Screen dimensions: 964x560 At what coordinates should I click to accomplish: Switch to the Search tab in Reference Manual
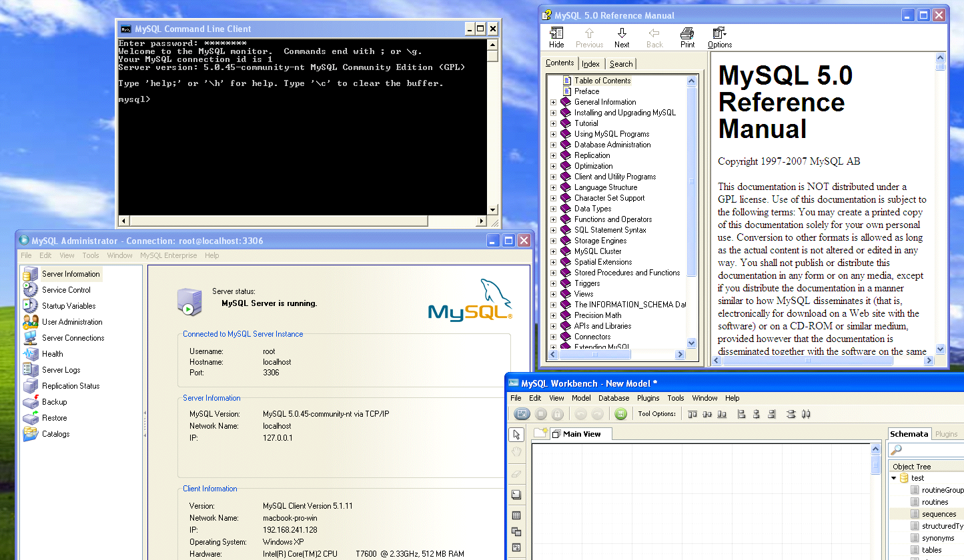pos(621,64)
